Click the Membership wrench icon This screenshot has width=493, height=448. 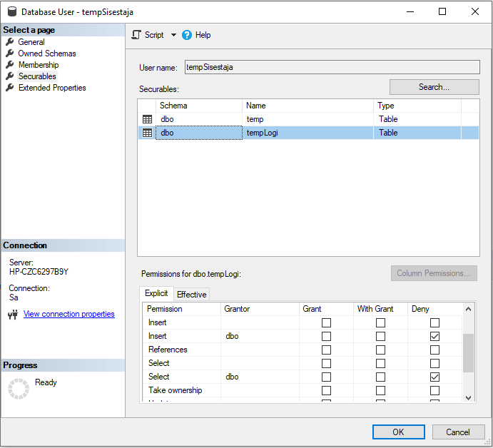tap(10, 65)
